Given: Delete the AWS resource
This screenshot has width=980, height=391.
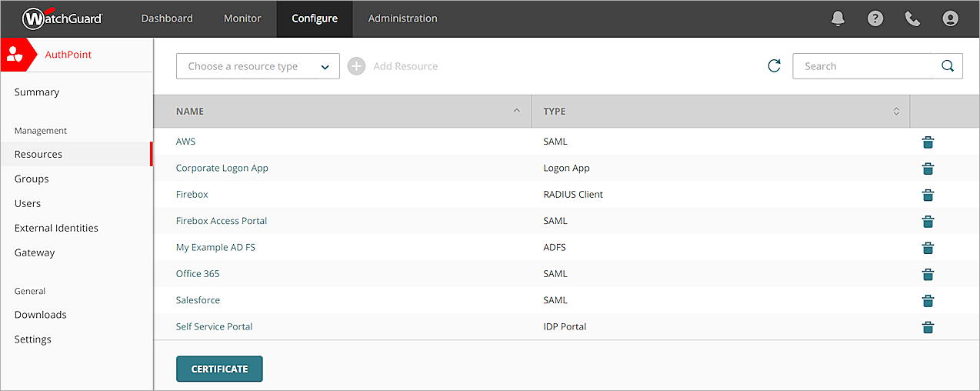Looking at the screenshot, I should pyautogui.click(x=928, y=142).
